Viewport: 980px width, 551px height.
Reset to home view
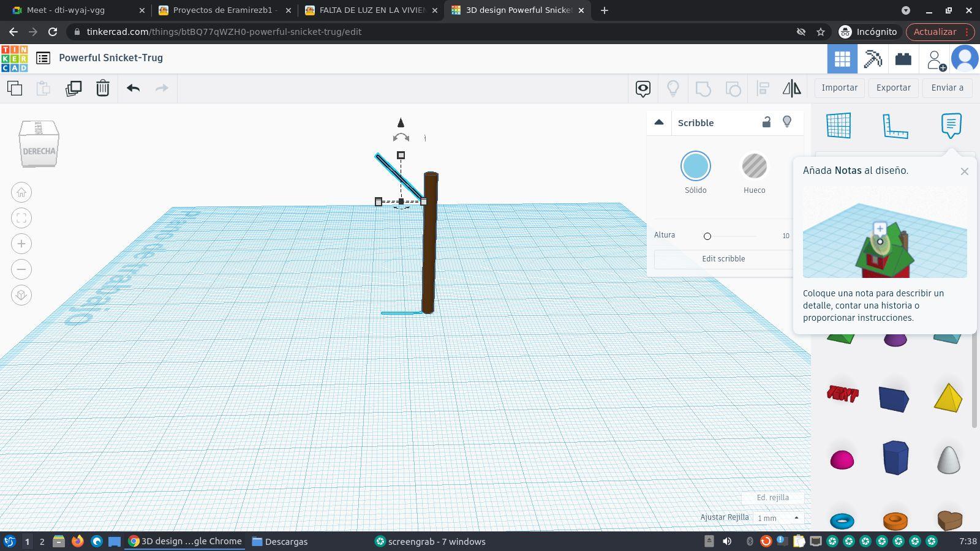pyautogui.click(x=21, y=192)
